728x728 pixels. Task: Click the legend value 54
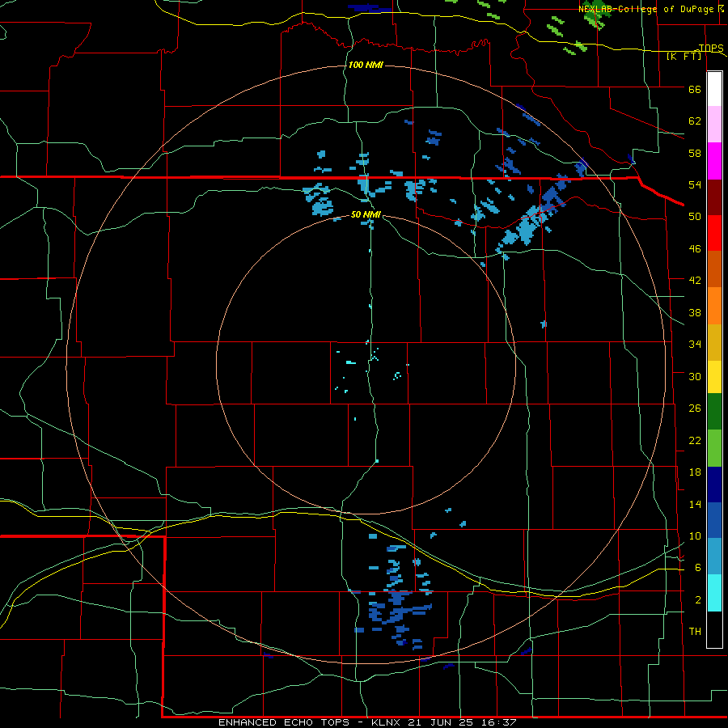click(x=695, y=184)
